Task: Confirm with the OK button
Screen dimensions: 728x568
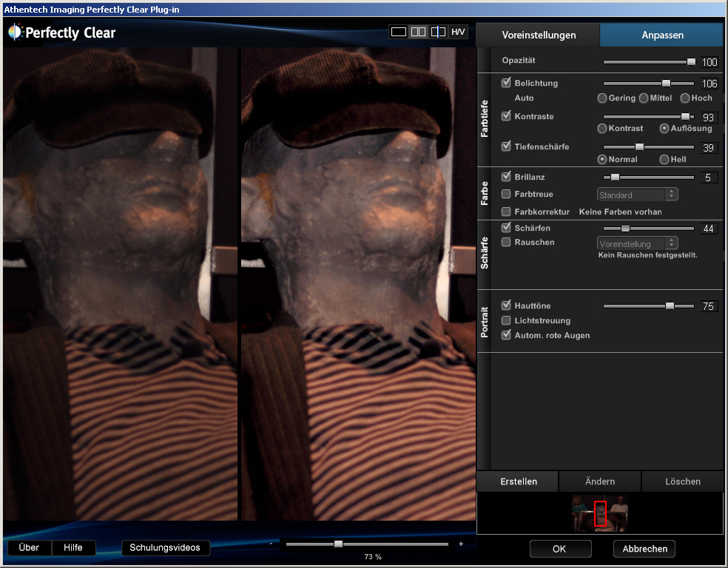Action: coord(560,549)
